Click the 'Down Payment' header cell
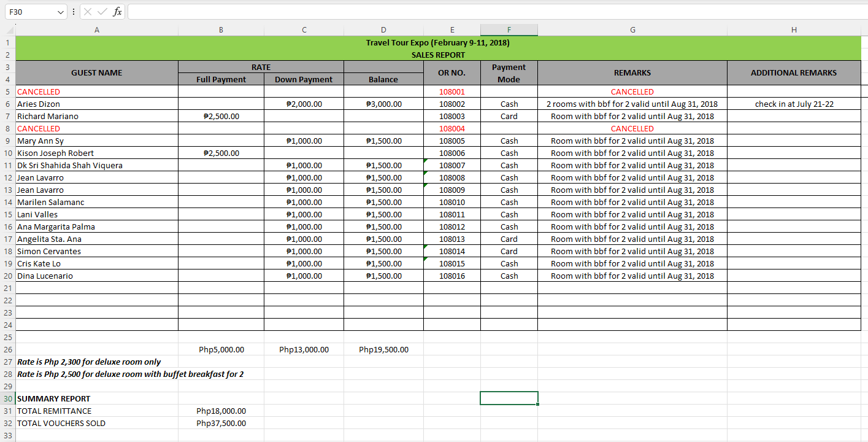Image resolution: width=868 pixels, height=442 pixels. coord(304,79)
